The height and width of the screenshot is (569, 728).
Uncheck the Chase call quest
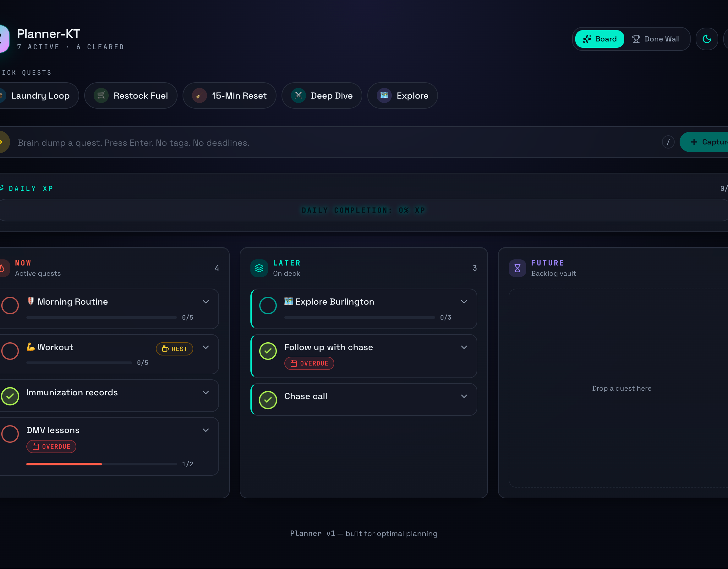(x=268, y=400)
